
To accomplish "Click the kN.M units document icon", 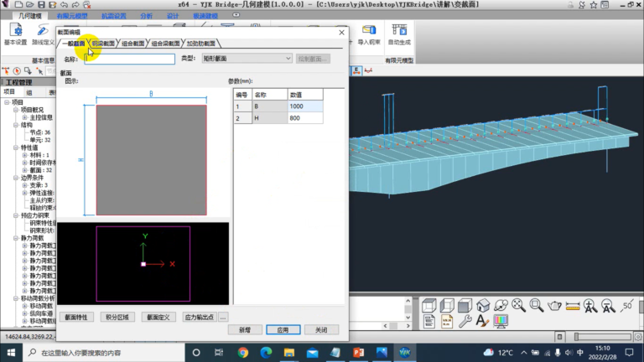I will pyautogui.click(x=447, y=321).
